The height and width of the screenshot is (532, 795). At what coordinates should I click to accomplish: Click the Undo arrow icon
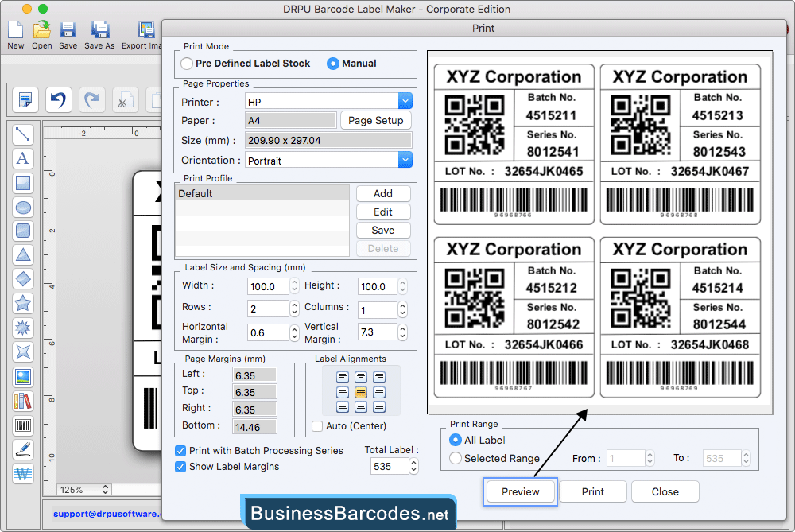click(58, 99)
